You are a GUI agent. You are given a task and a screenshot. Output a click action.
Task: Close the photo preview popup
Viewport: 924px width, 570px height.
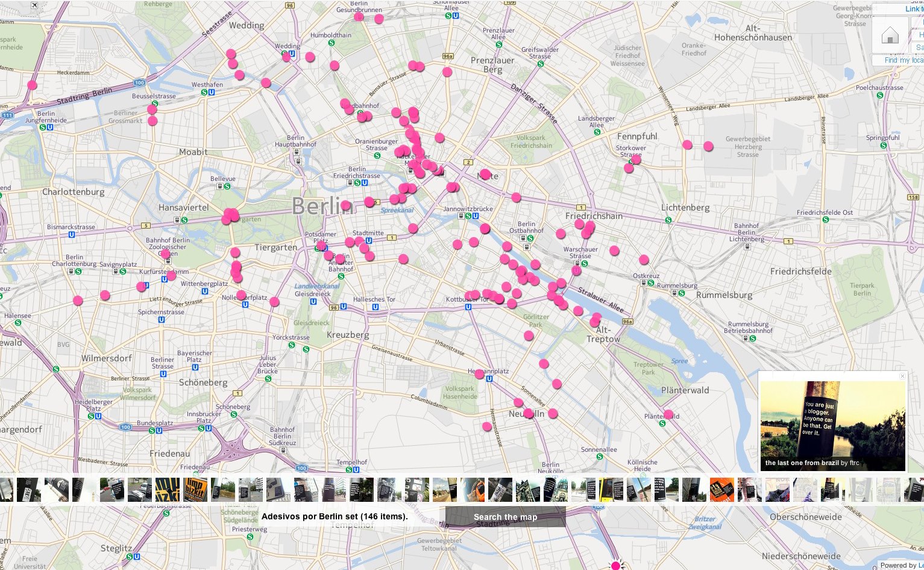pyautogui.click(x=902, y=376)
